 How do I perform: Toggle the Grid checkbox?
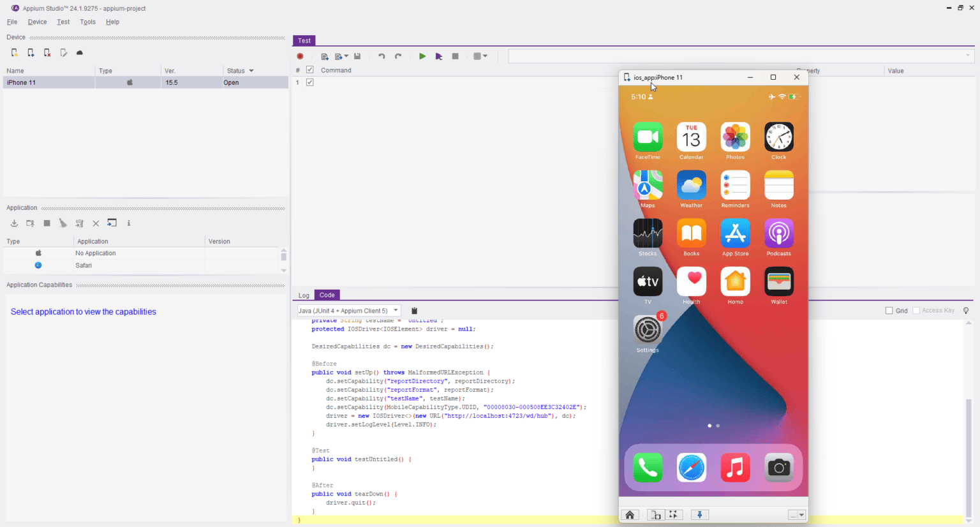(x=888, y=311)
